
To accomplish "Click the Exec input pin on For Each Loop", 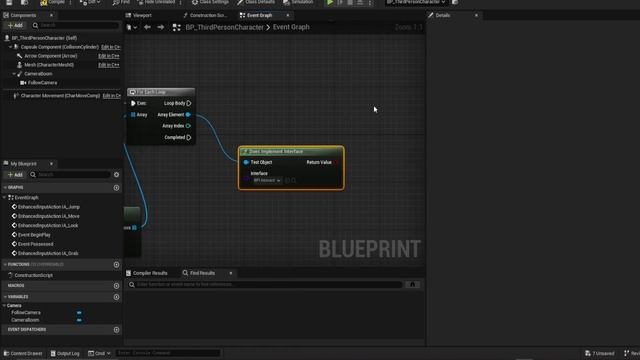I will (x=133, y=103).
